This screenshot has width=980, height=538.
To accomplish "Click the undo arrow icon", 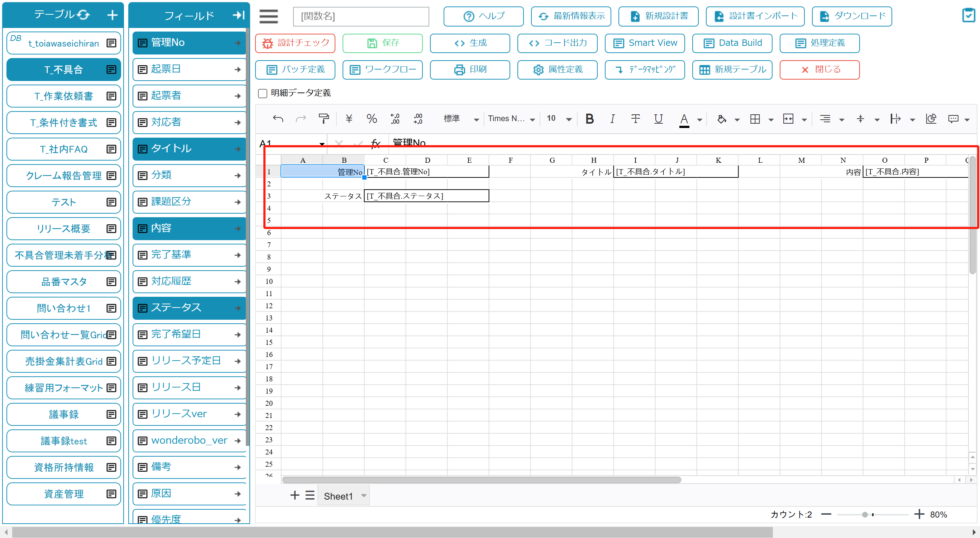I will coord(278,119).
